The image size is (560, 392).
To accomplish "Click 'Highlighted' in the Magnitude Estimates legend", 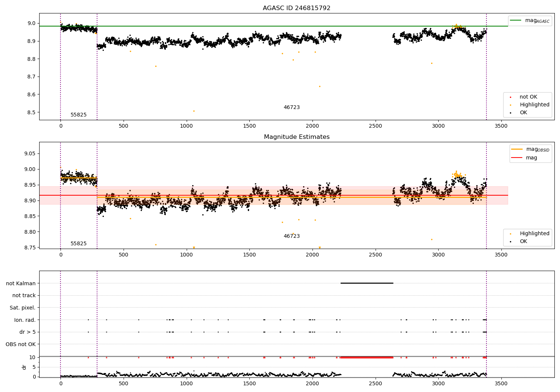I will click(x=535, y=234).
